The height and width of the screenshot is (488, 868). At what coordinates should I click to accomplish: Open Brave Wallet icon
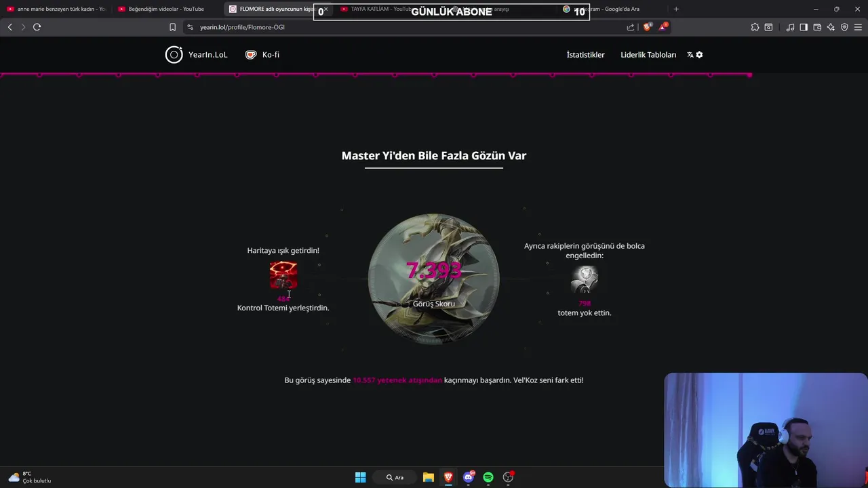coord(817,27)
